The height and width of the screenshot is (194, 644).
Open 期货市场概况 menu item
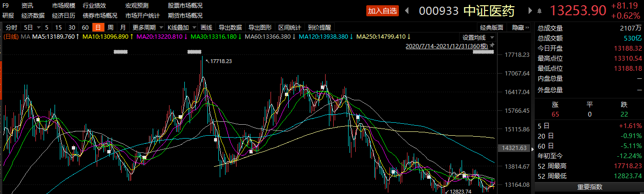pos(185,15)
